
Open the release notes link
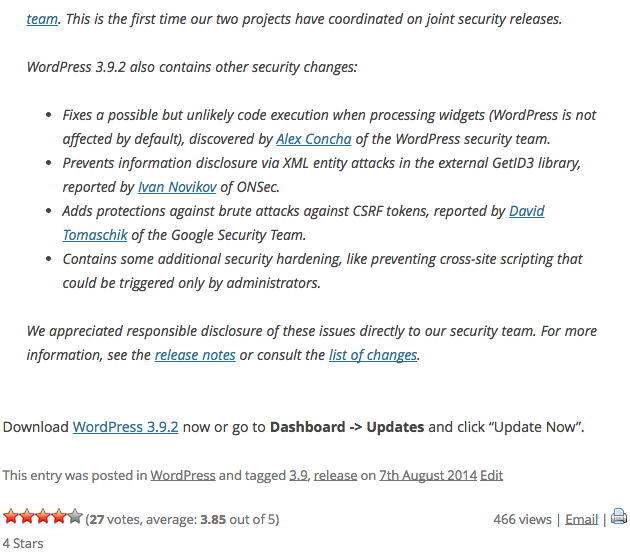[195, 355]
